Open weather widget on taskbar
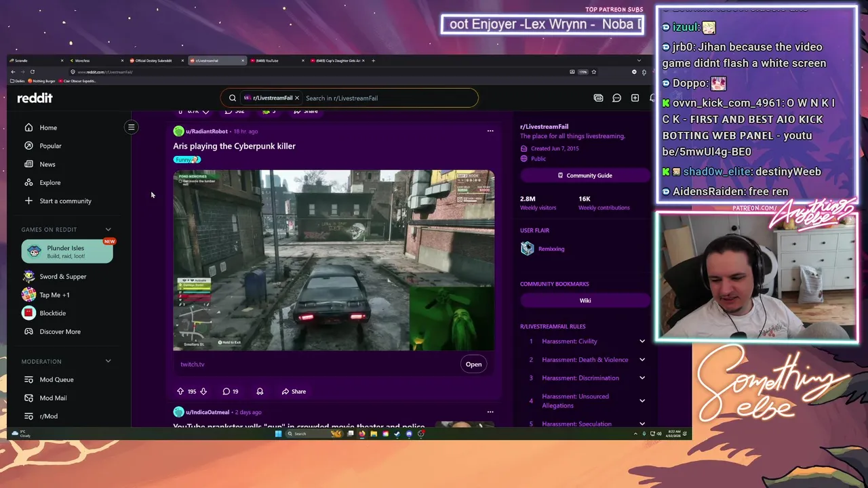The width and height of the screenshot is (868, 488). click(x=21, y=434)
